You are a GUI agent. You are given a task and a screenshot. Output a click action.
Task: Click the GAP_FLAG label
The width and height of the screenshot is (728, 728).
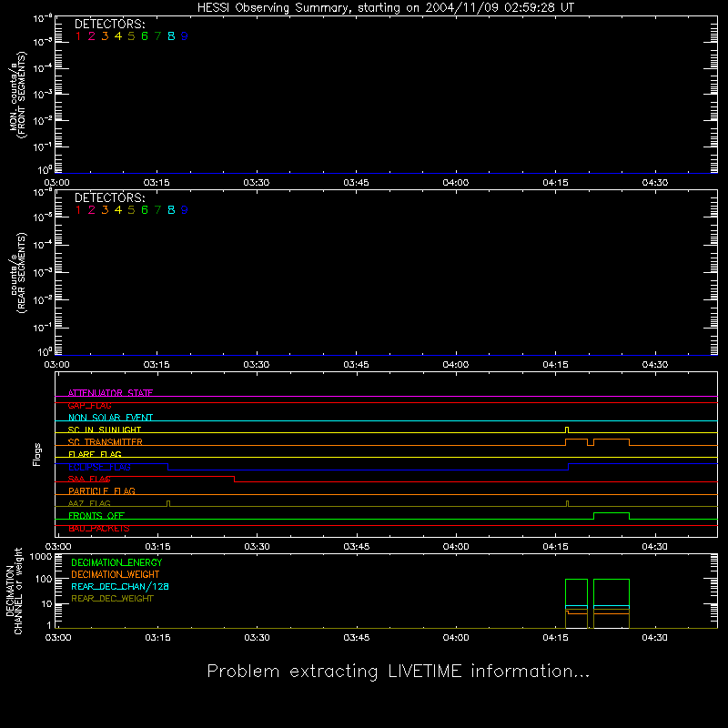89,405
